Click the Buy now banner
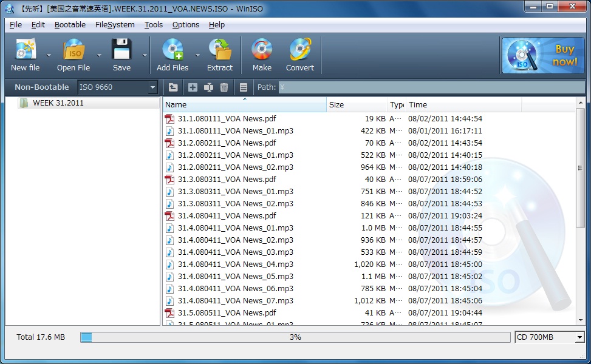The width and height of the screenshot is (591, 364). (543, 55)
